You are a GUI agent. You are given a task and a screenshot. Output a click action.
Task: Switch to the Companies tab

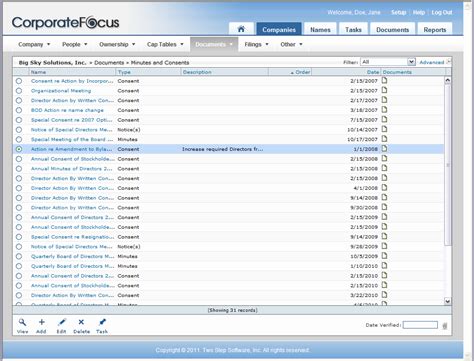tap(279, 29)
